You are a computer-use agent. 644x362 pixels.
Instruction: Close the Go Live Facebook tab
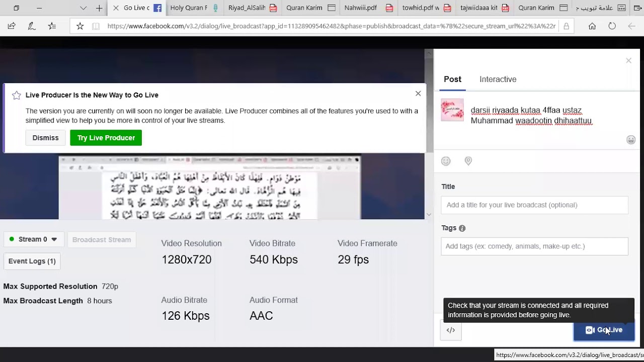click(116, 8)
